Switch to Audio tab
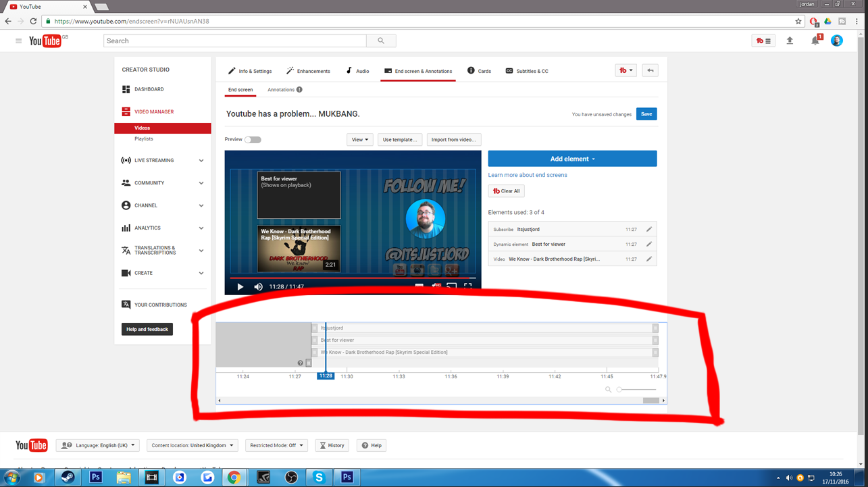Viewport: 868px width, 487px height. pyautogui.click(x=357, y=71)
